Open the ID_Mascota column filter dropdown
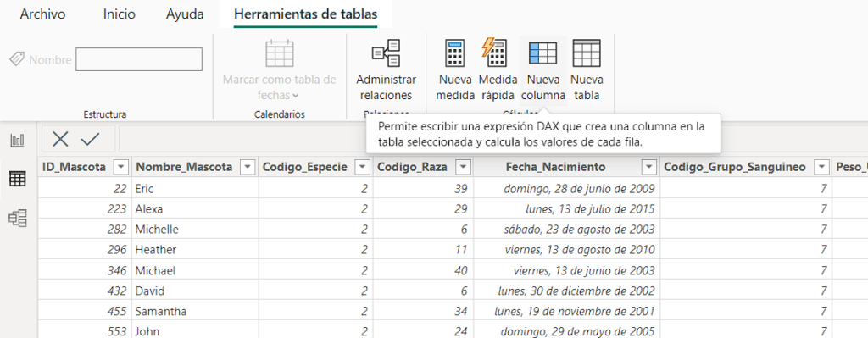868x338 pixels. pyautogui.click(x=120, y=167)
